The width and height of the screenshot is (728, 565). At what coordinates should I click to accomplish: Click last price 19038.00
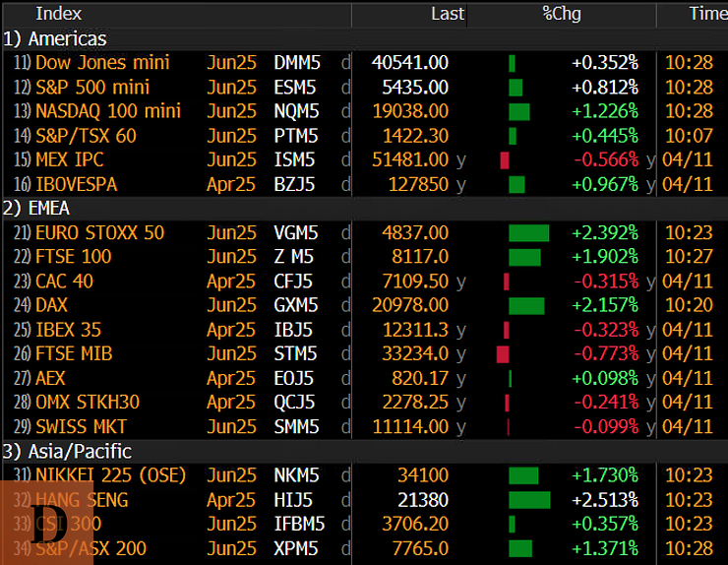410,111
